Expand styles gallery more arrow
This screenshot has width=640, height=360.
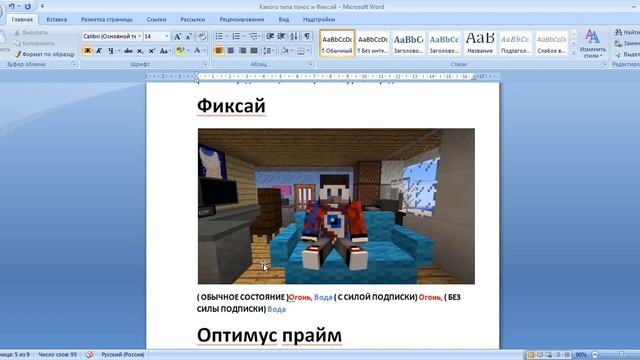point(573,52)
